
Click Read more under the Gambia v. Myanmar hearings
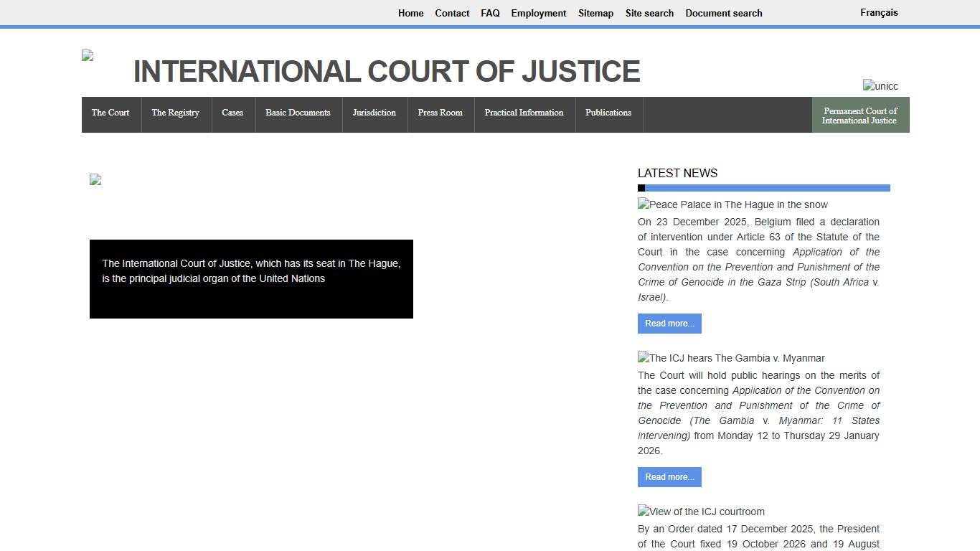pos(669,477)
